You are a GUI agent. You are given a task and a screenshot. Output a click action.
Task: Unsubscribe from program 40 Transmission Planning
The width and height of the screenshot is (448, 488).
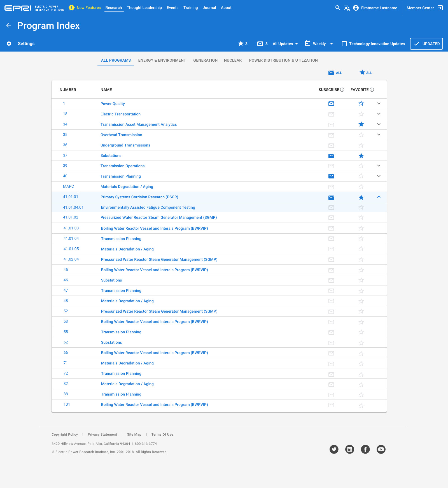[x=331, y=176]
